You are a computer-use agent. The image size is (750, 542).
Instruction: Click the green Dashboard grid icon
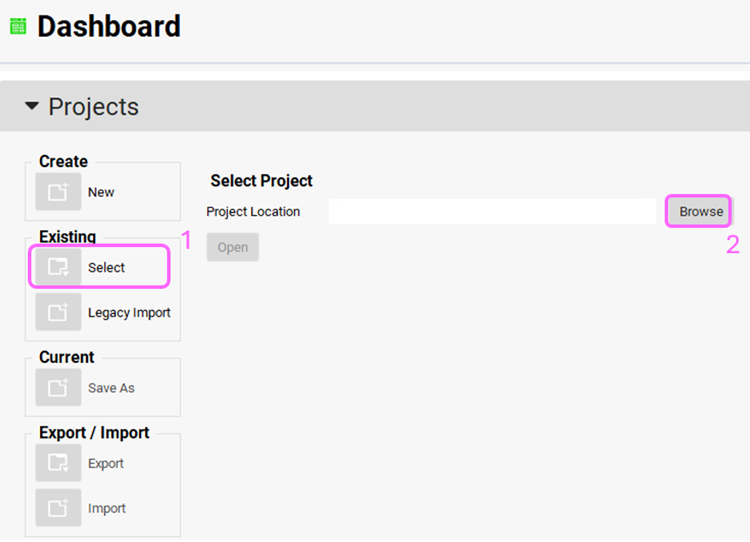pos(17,26)
